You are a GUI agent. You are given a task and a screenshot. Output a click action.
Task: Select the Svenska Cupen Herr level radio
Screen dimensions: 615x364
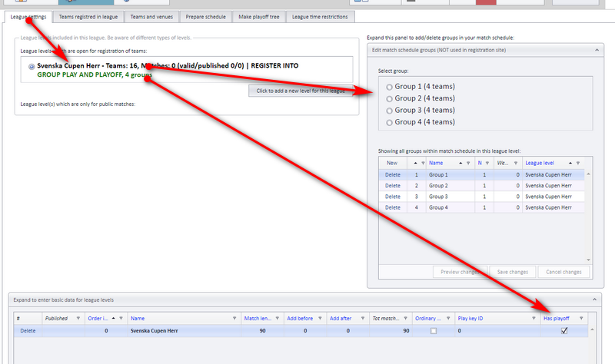[32, 67]
